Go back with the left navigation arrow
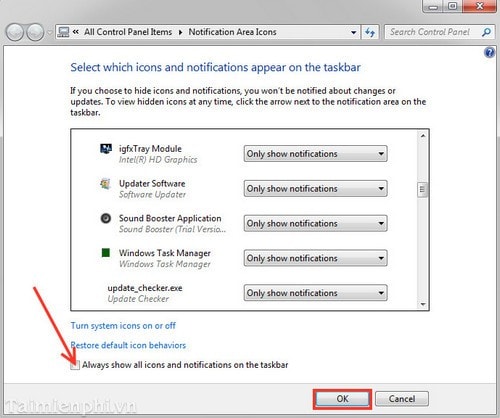The width and height of the screenshot is (500, 418). 15,32
